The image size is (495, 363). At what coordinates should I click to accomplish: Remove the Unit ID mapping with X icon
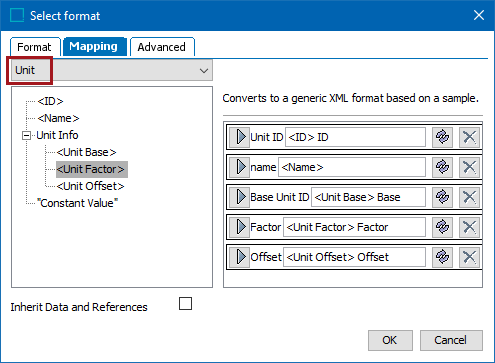469,137
